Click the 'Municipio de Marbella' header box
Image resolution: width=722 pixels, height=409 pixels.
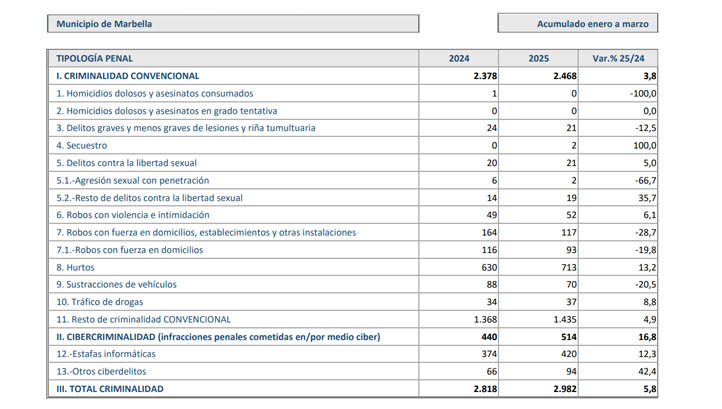(233, 23)
